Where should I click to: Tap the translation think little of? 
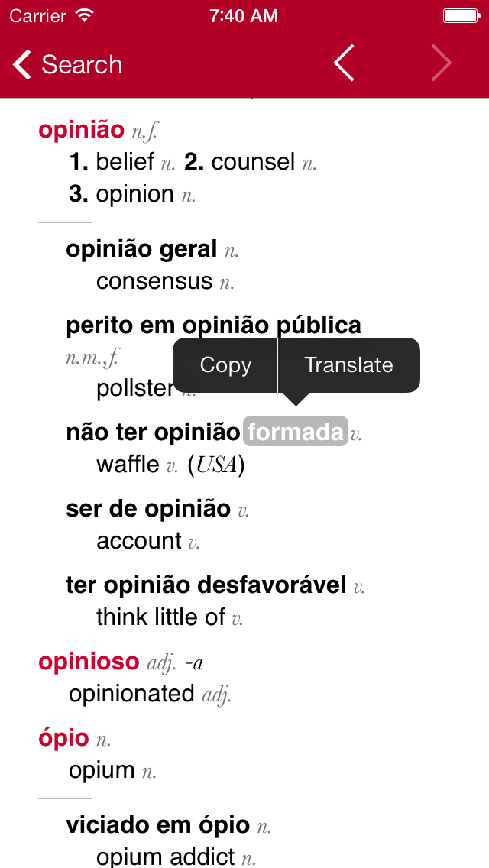tap(160, 617)
